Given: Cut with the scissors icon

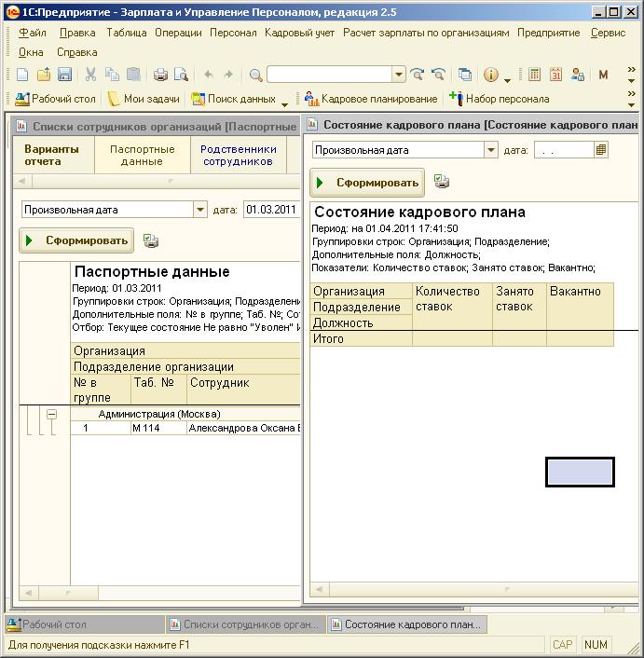Looking at the screenshot, I should 90,75.
